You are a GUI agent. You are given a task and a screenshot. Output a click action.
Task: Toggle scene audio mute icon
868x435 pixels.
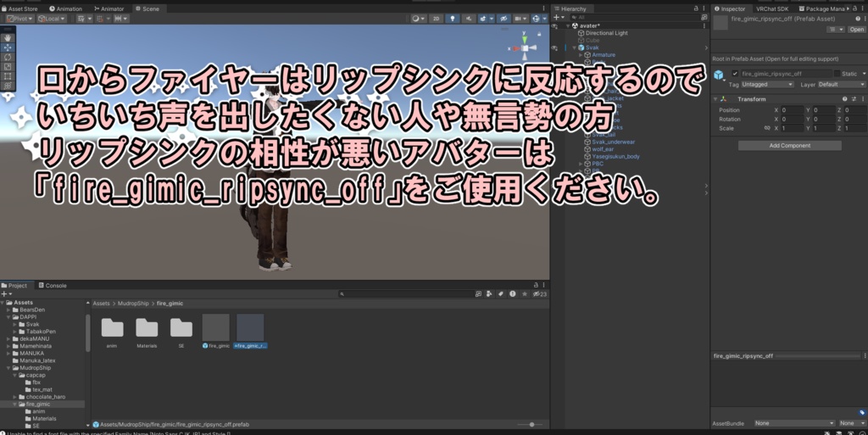[468, 19]
